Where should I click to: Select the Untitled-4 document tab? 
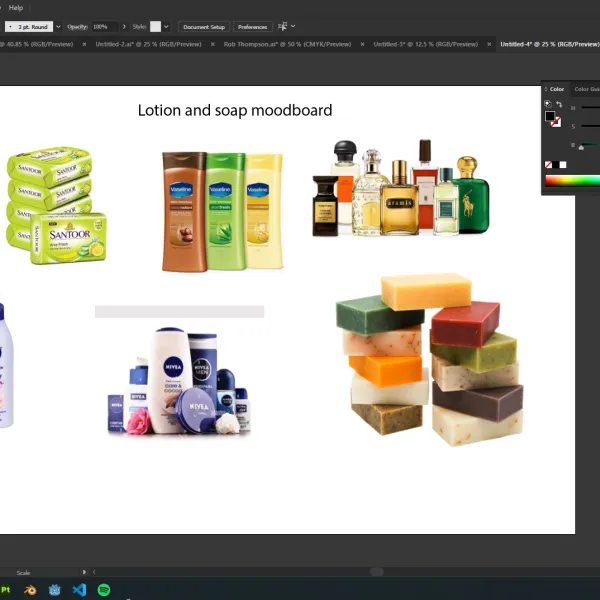click(549, 44)
